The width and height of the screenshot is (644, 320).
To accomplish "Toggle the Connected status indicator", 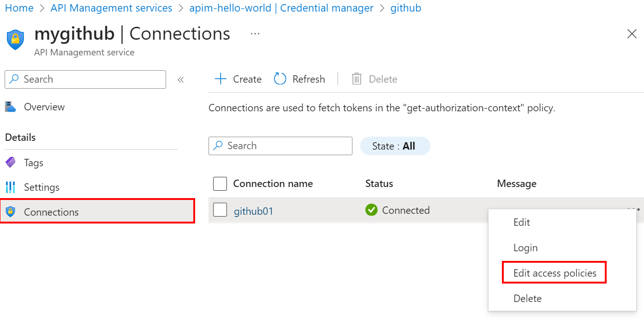I will [x=371, y=210].
